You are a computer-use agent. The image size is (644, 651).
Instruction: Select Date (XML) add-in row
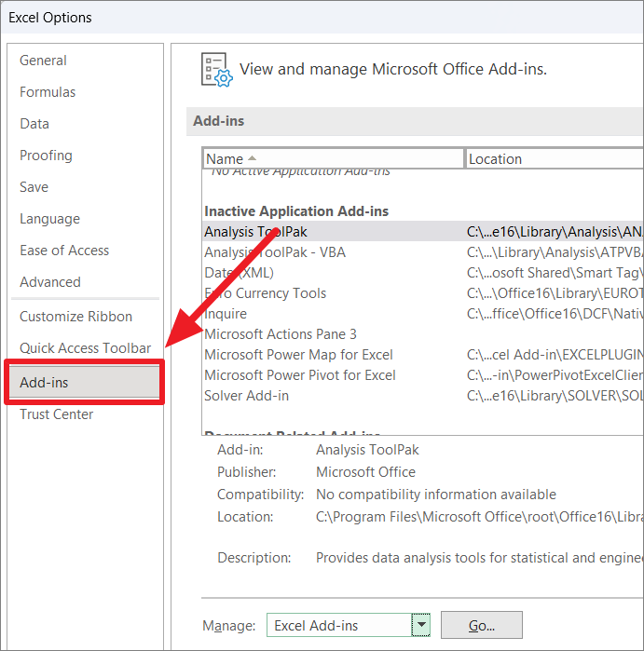point(423,272)
